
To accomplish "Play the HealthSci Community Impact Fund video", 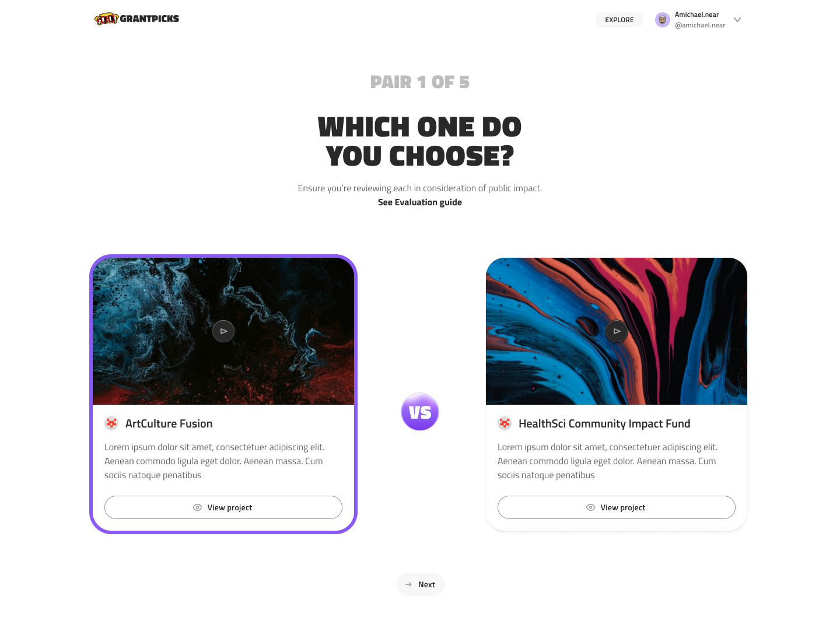I will 617,331.
